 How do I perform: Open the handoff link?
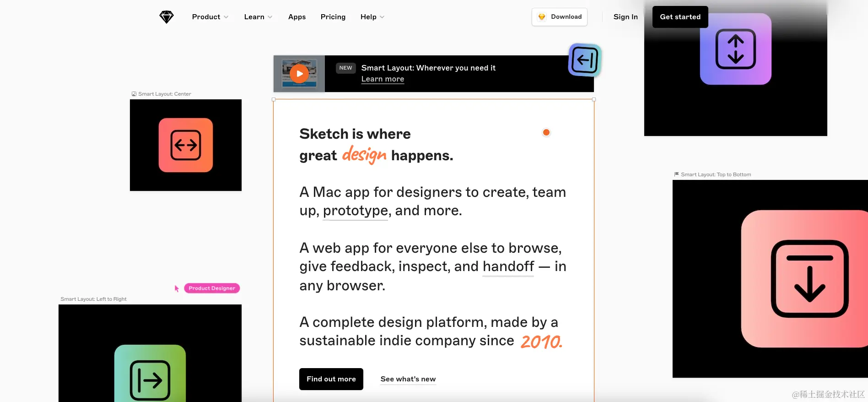(x=508, y=266)
